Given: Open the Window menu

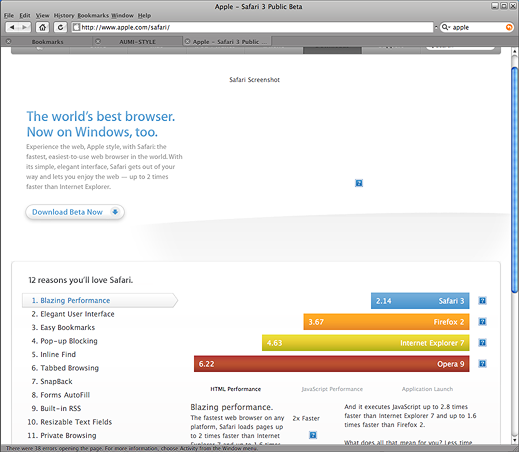Looking at the screenshot, I should (x=122, y=15).
